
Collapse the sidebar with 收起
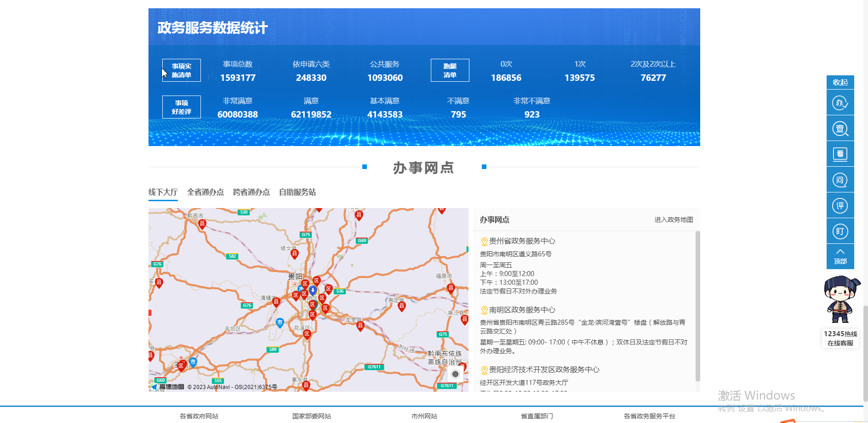840,82
